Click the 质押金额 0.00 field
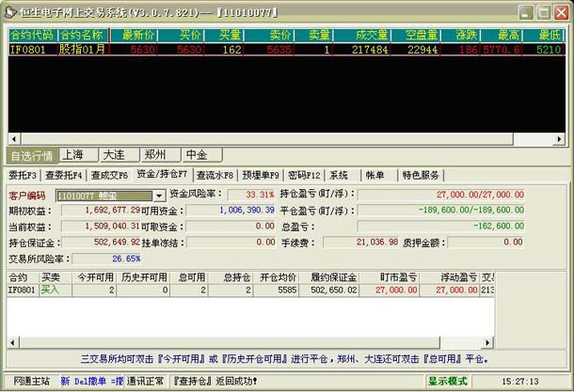 click(486, 243)
